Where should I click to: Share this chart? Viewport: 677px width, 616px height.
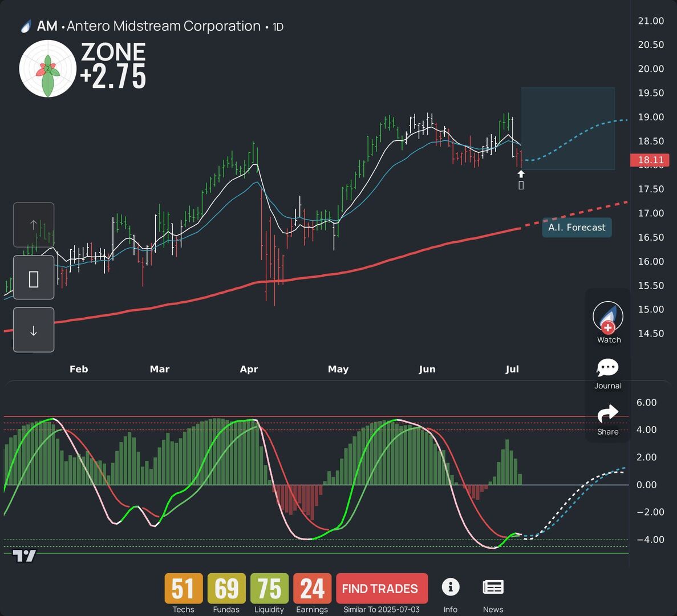[607, 420]
